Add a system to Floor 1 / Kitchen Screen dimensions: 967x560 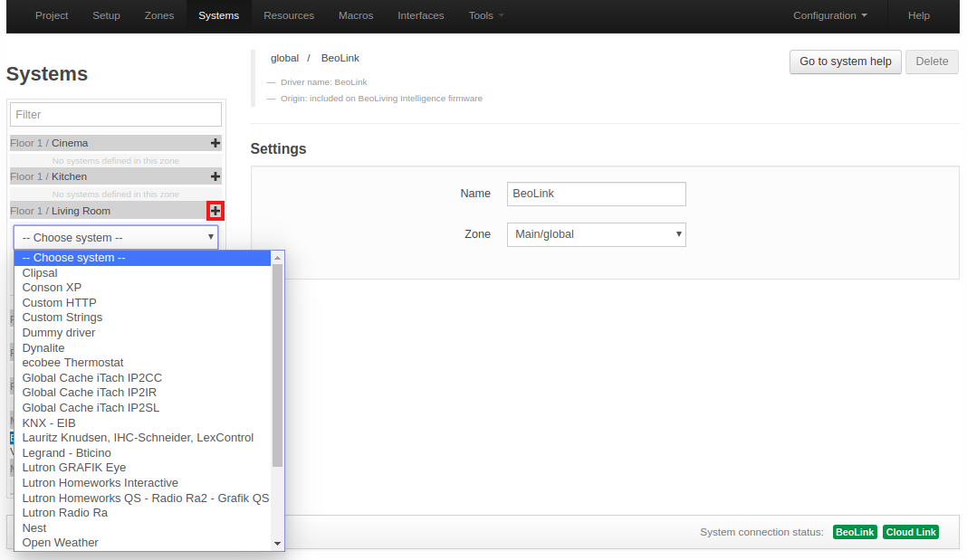[215, 176]
